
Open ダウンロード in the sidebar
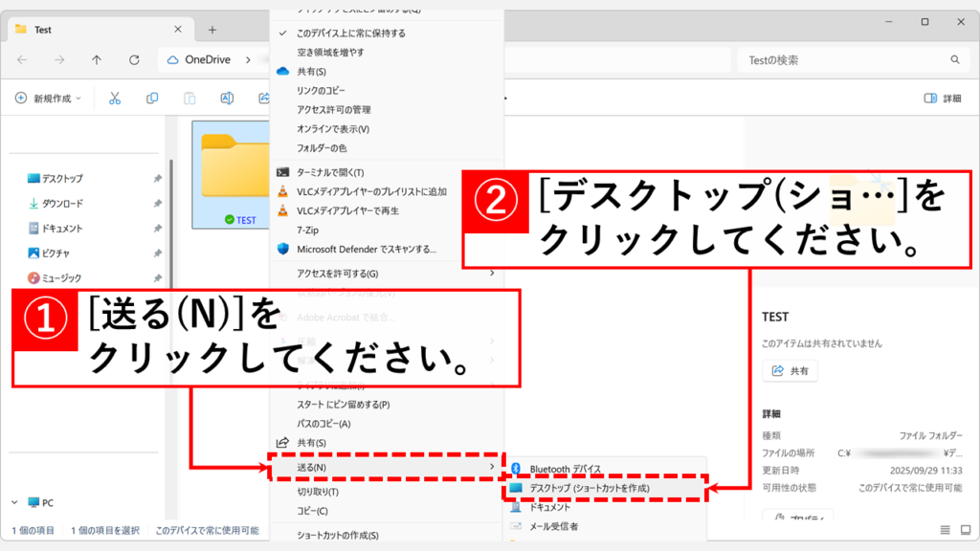coord(62,204)
